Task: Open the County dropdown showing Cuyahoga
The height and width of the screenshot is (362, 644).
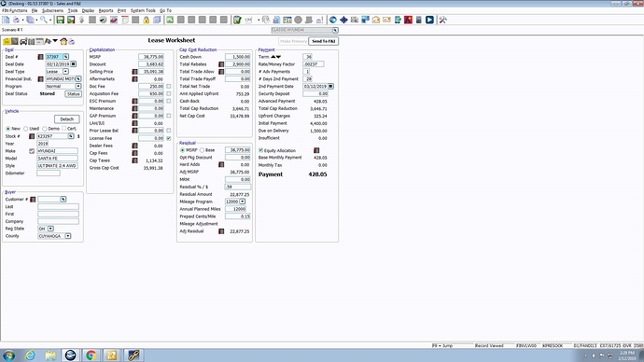Action: (x=68, y=236)
